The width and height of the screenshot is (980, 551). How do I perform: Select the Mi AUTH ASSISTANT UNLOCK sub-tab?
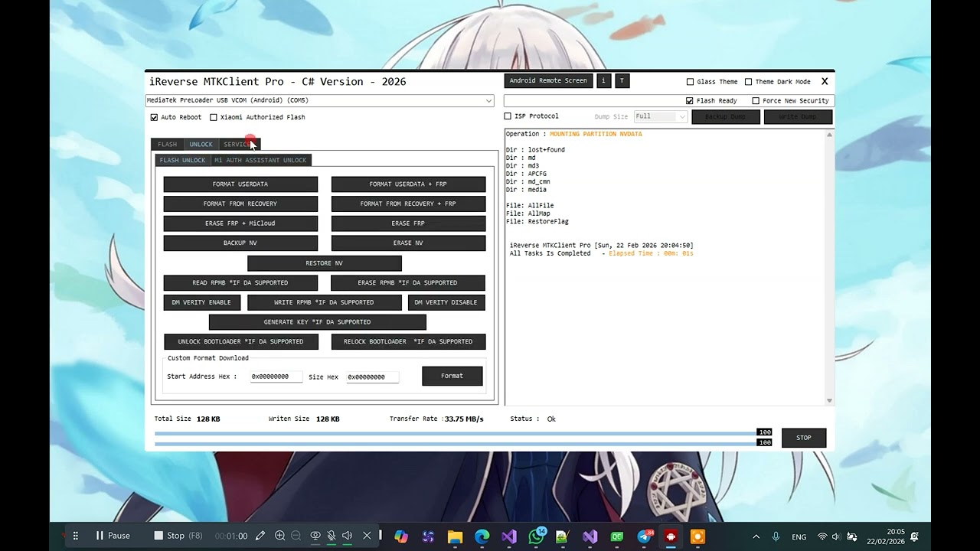260,160
